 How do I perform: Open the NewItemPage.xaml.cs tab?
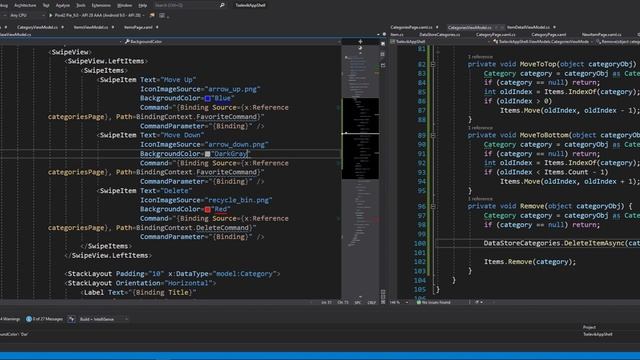pyautogui.click(x=602, y=35)
